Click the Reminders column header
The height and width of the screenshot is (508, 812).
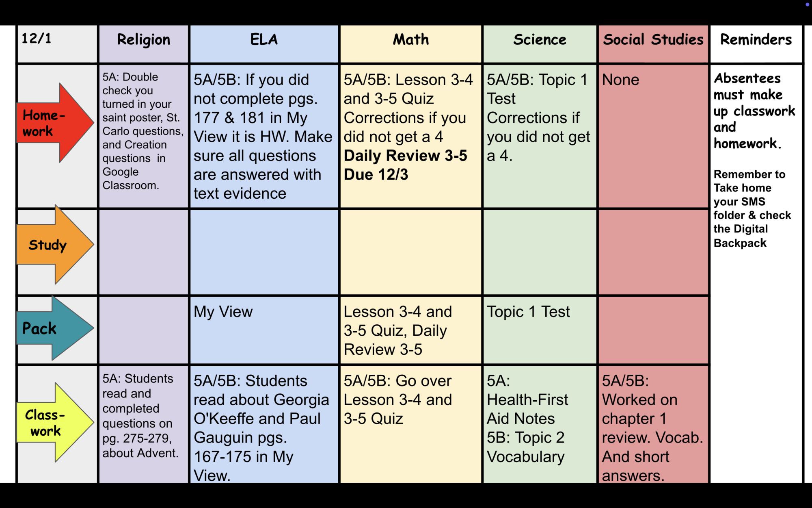[x=756, y=40]
